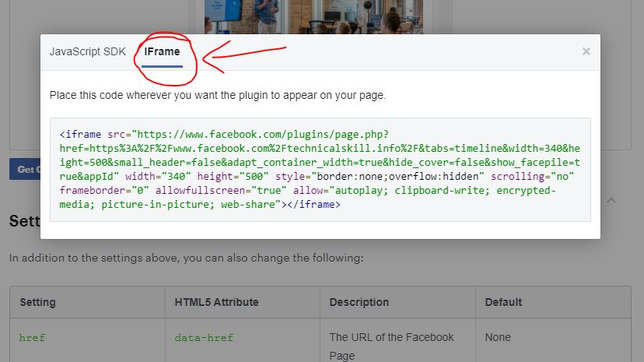Click the plugin preview image thumbnail
The width and height of the screenshot is (644, 362).
[313, 17]
